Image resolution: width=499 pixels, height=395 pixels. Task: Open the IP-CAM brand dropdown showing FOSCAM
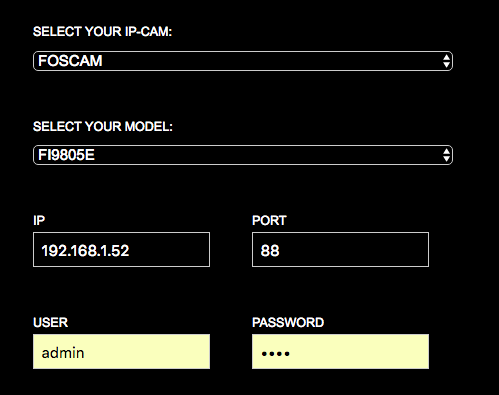(x=243, y=61)
